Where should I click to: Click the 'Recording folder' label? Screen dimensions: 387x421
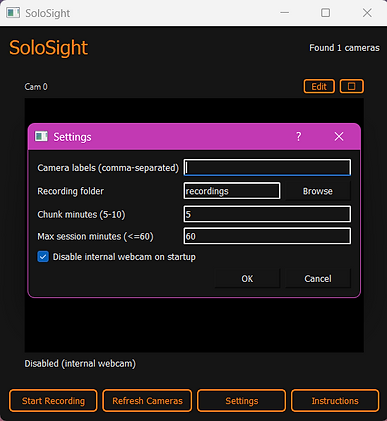click(71, 191)
